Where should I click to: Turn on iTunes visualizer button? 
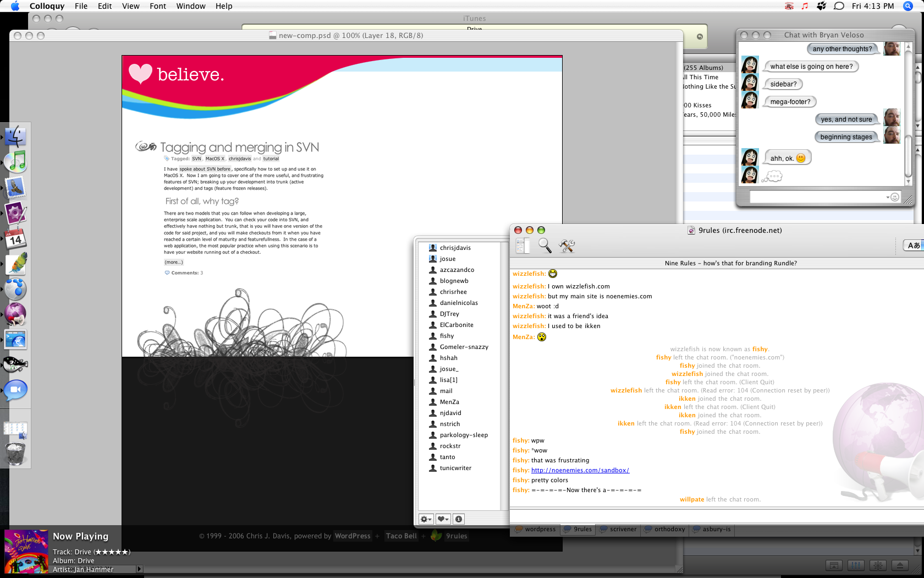pos(878,565)
